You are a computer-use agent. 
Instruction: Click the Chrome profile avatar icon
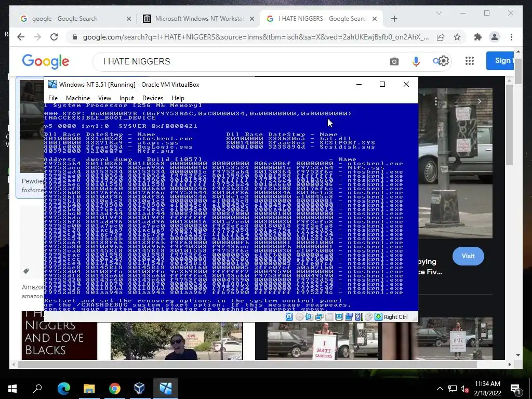[x=495, y=37]
